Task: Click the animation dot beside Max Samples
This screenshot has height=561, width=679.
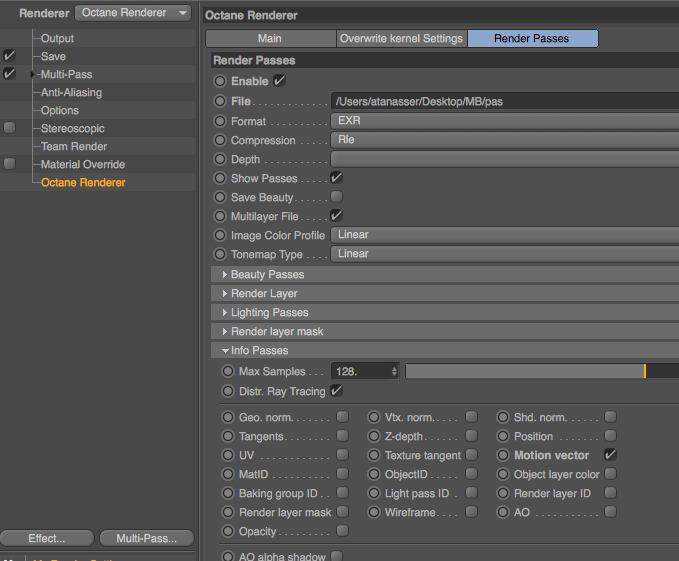Action: point(229,371)
